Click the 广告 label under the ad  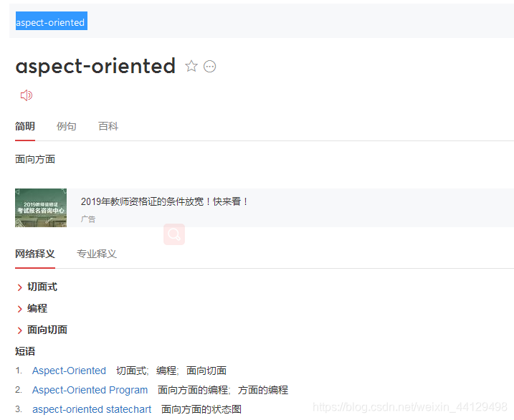coord(88,219)
